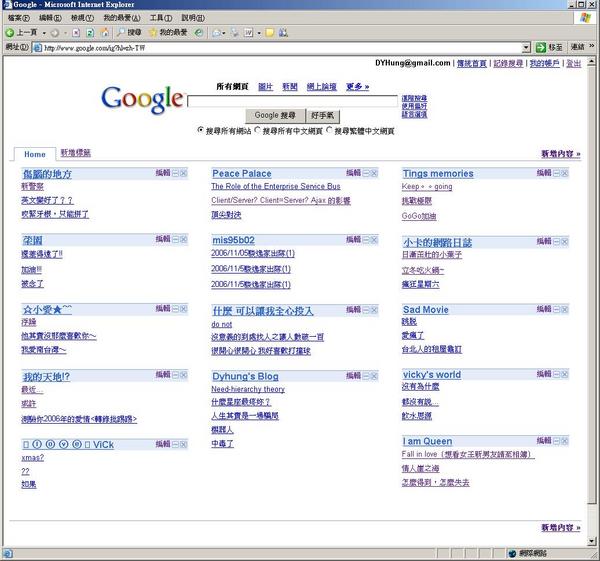
Task: Click into the Google search text box
Action: pos(293,101)
